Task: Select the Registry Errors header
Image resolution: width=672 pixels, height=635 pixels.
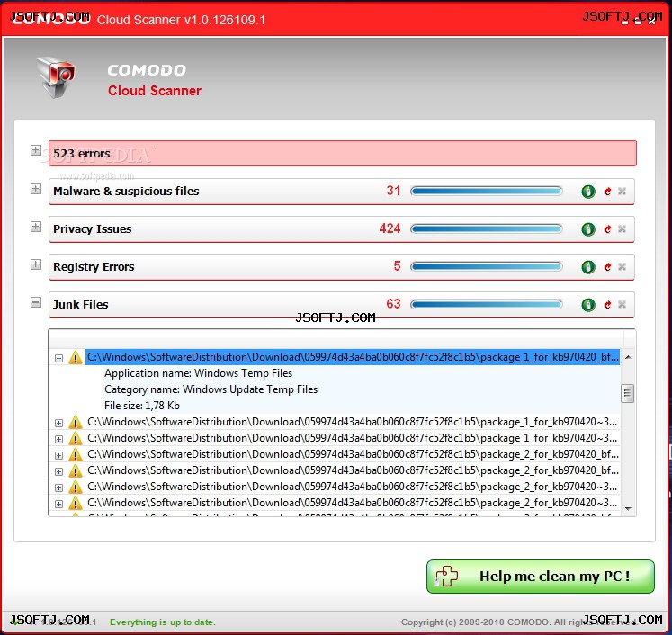Action: (342, 267)
